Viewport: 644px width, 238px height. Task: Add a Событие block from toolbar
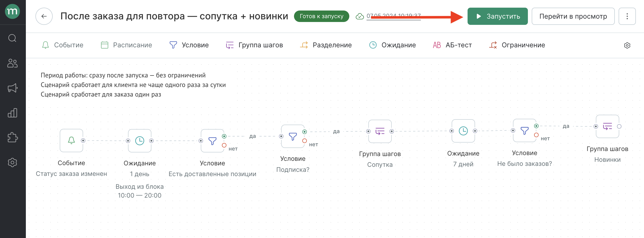click(62, 45)
